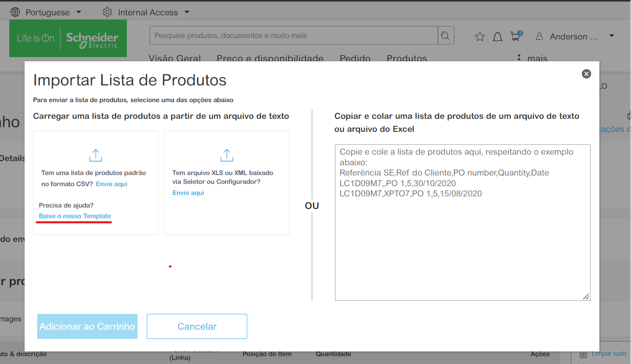Click the 'Quantidade' column header
Viewport: 631px width, 364px height.
(x=334, y=354)
